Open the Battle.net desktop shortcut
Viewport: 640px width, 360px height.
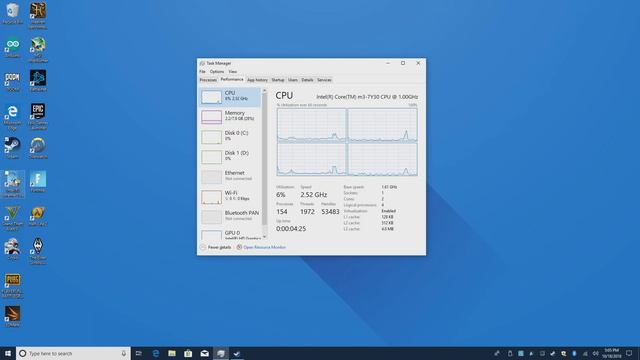pyautogui.click(x=38, y=81)
